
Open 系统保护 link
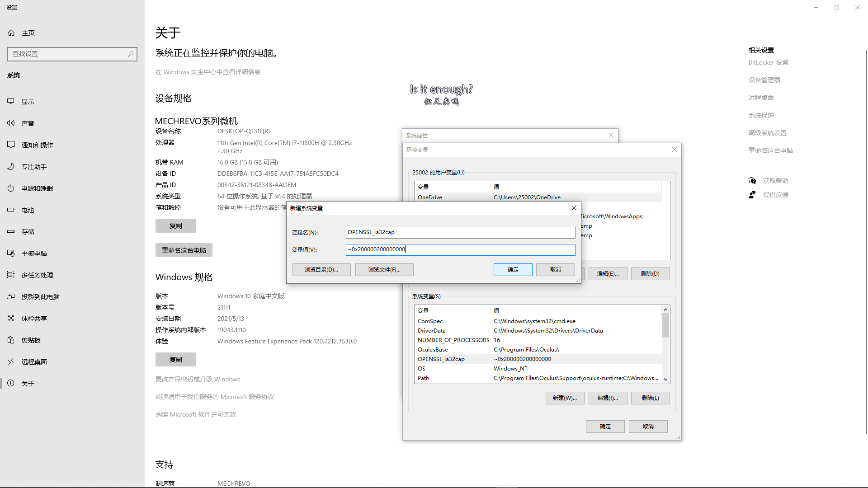point(761,115)
